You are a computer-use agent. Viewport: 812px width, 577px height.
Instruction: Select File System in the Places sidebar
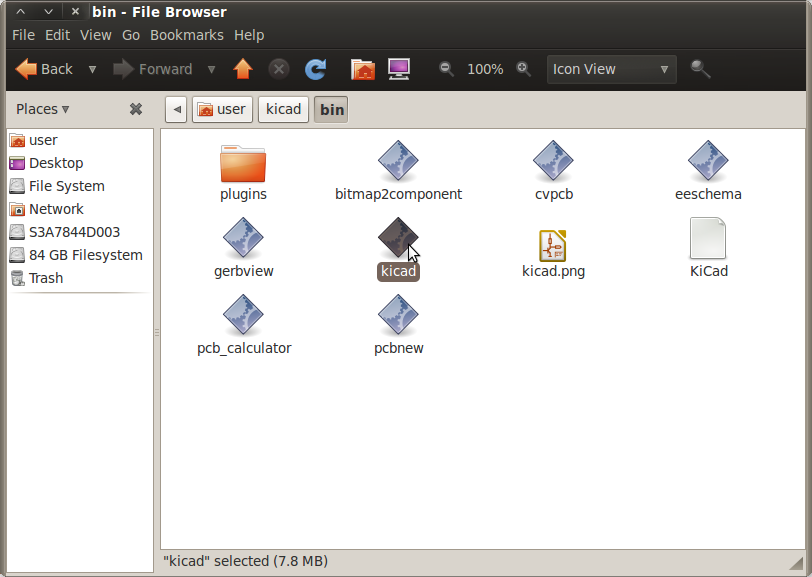point(80,186)
